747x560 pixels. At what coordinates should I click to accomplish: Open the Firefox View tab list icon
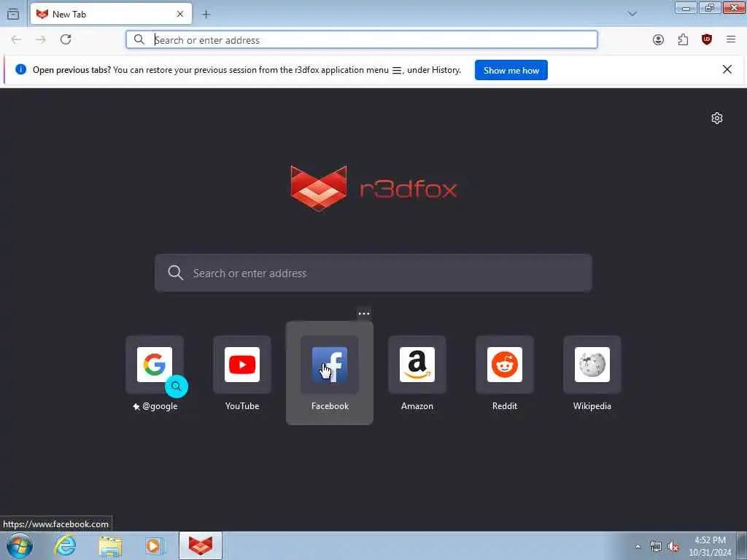pos(13,15)
